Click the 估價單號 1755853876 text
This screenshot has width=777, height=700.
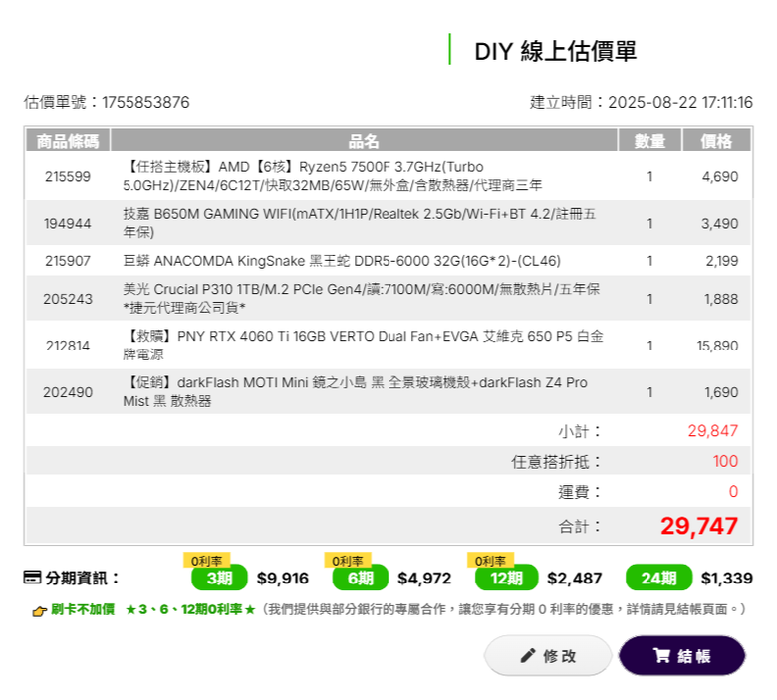(x=107, y=102)
